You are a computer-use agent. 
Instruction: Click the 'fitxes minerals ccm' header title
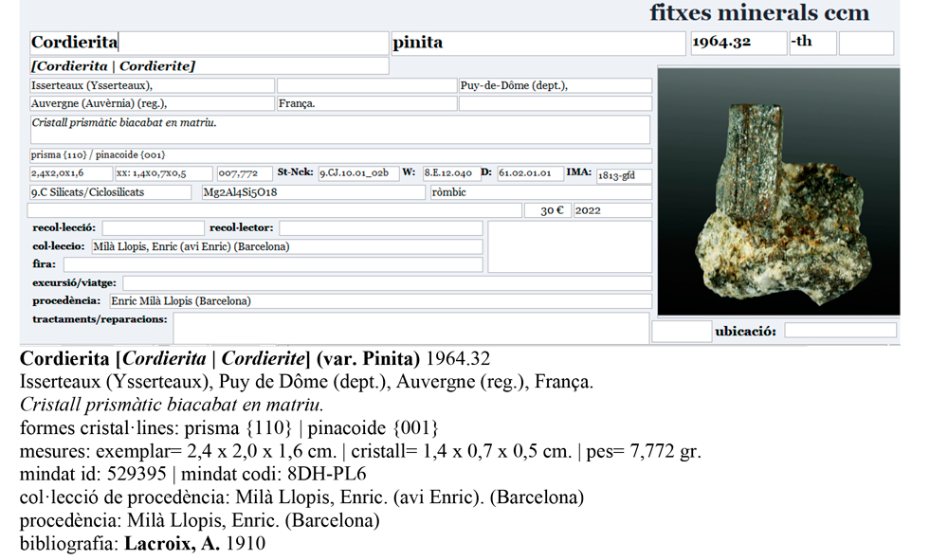pos(759,12)
